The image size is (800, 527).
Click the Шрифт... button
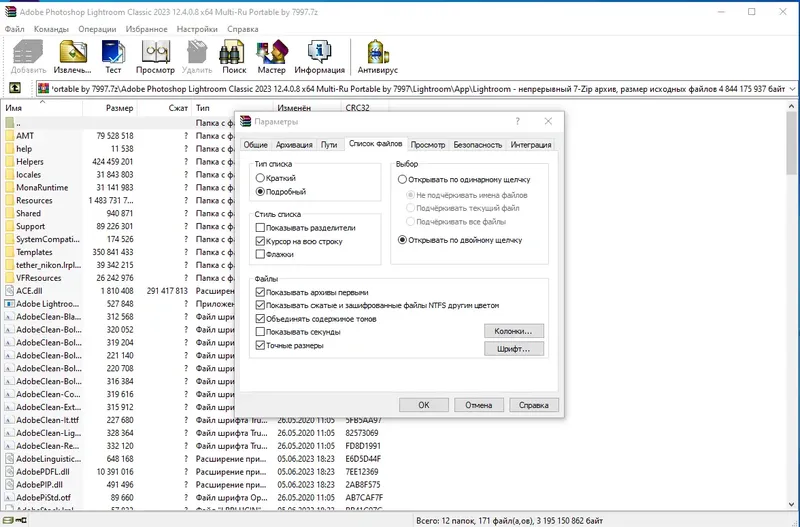coord(513,349)
